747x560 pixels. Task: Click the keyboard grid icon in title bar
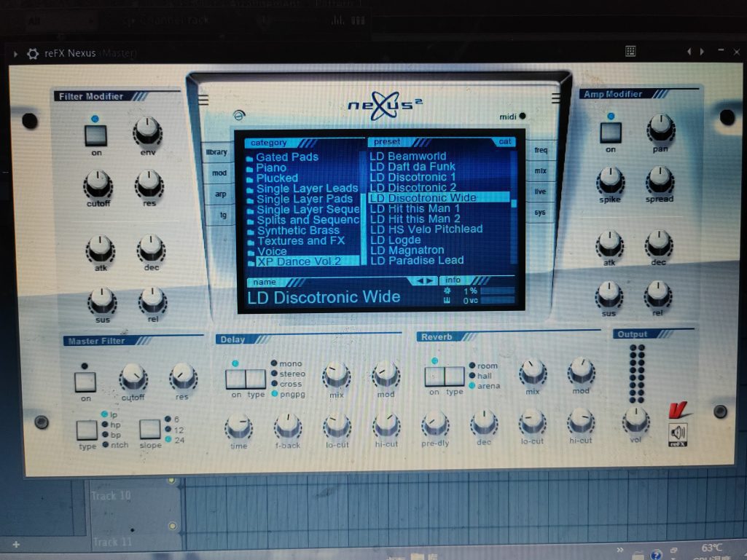coord(630,52)
